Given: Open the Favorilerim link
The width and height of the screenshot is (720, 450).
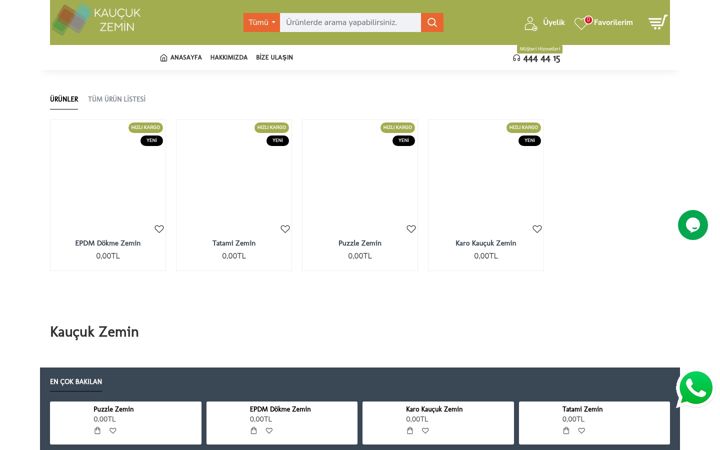Looking at the screenshot, I should click(613, 22).
